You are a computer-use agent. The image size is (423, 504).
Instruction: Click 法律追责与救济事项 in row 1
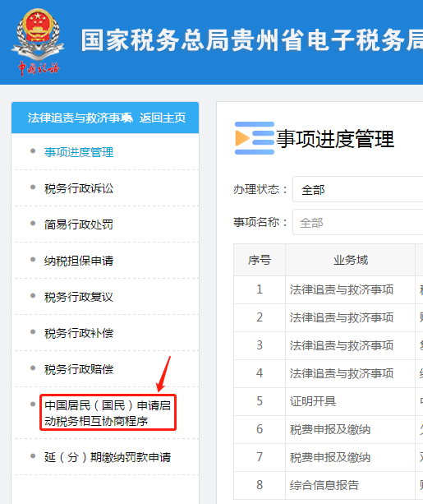pos(342,289)
